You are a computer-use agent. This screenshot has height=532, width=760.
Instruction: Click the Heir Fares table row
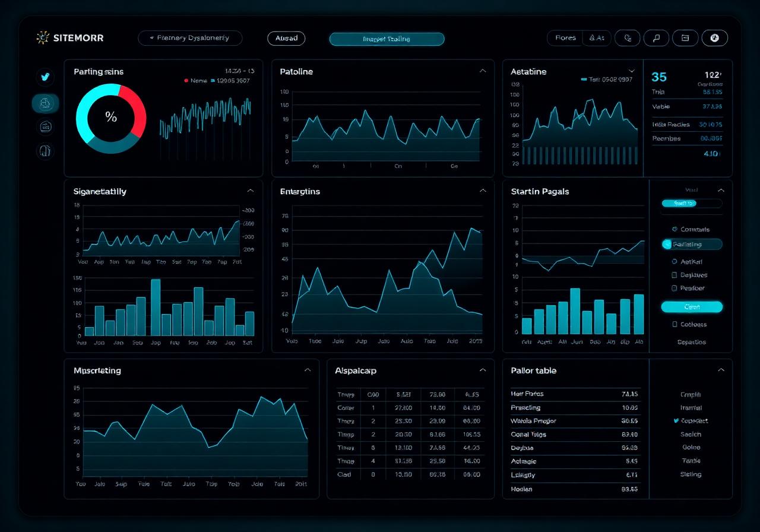(x=574, y=394)
